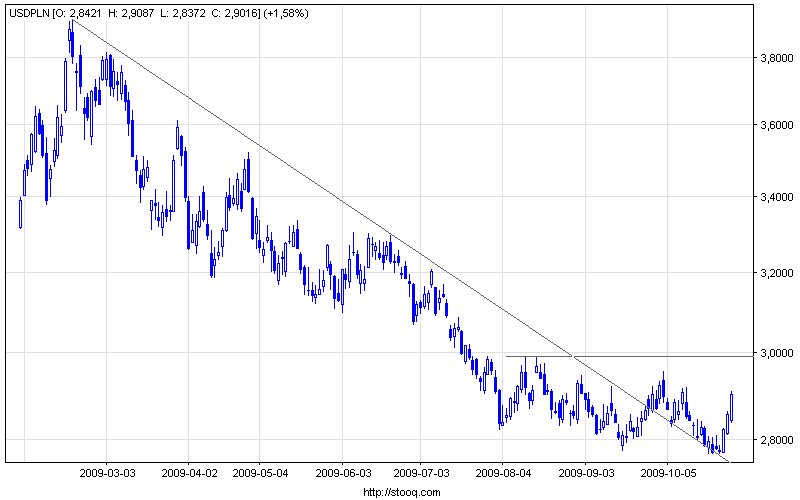Click the 3,4000 price axis label

click(x=777, y=197)
